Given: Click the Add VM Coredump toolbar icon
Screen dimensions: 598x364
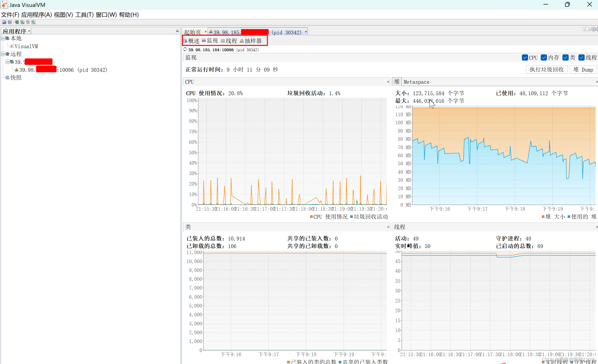Looking at the screenshot, I should (28, 22).
